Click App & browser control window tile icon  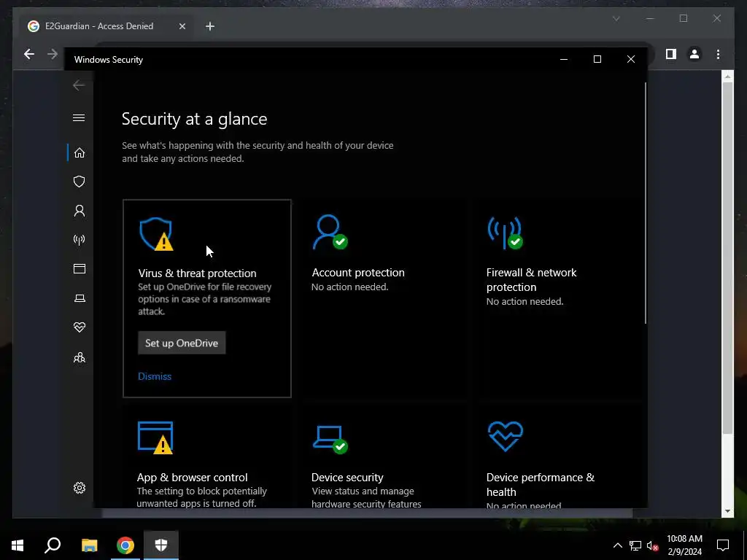(x=156, y=437)
